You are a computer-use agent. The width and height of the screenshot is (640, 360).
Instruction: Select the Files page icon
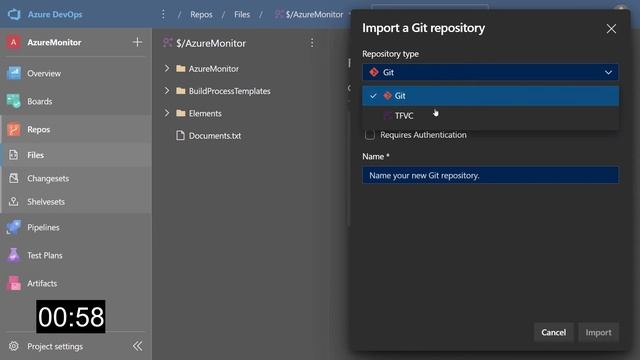(13, 155)
